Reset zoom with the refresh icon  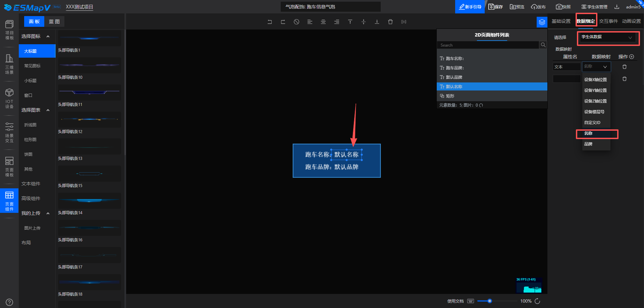pos(537,301)
